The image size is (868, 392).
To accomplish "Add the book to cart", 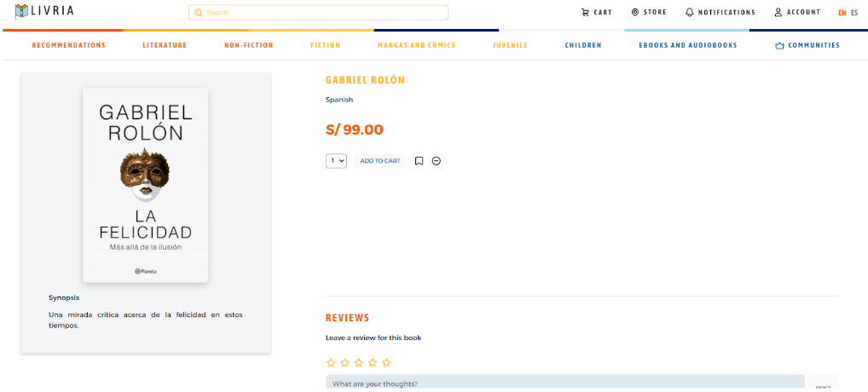I will (379, 161).
